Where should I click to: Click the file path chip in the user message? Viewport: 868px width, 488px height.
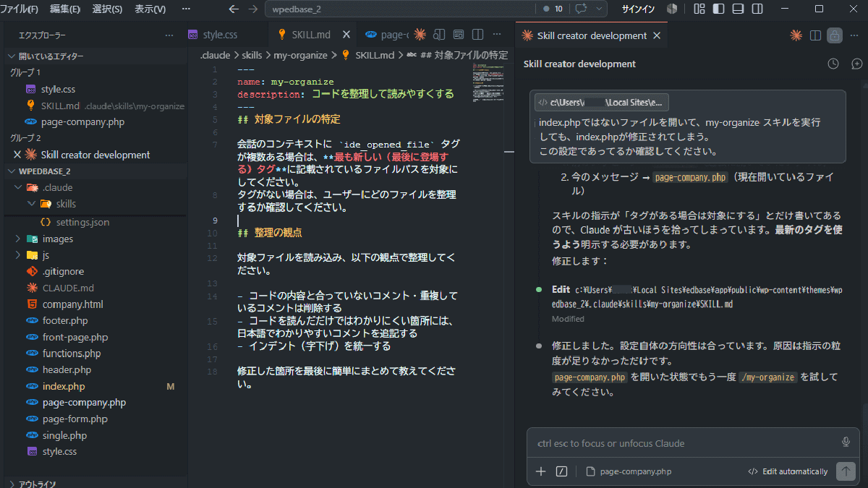coord(602,102)
